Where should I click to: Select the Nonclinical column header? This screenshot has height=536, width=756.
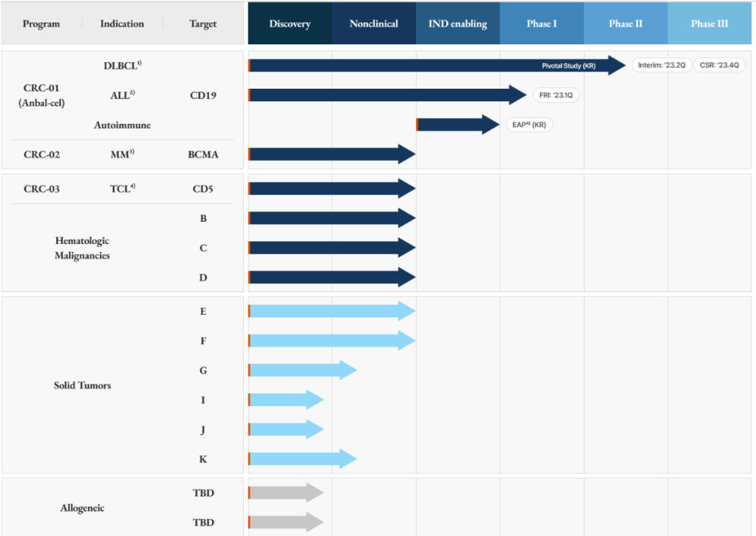(x=373, y=24)
